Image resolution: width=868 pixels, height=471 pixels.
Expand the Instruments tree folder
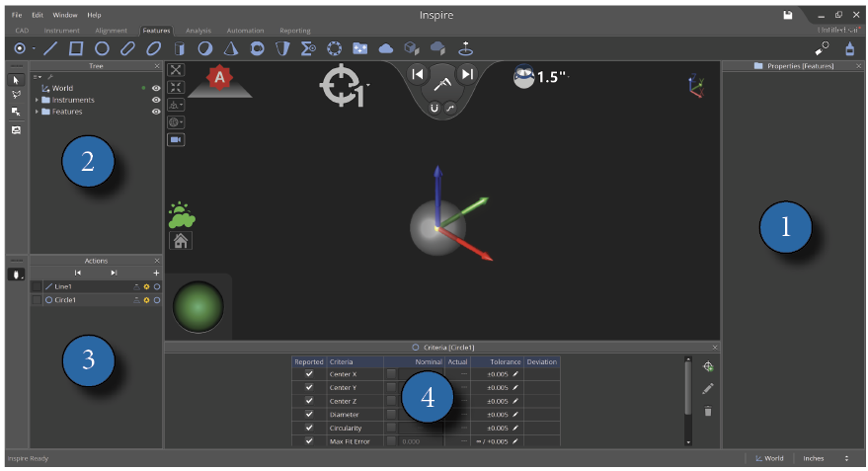click(x=37, y=100)
